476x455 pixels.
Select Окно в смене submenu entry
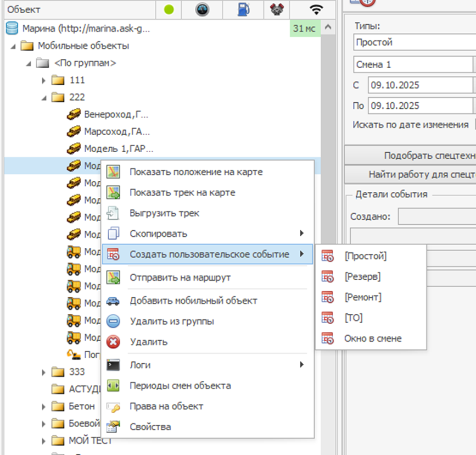click(x=372, y=339)
